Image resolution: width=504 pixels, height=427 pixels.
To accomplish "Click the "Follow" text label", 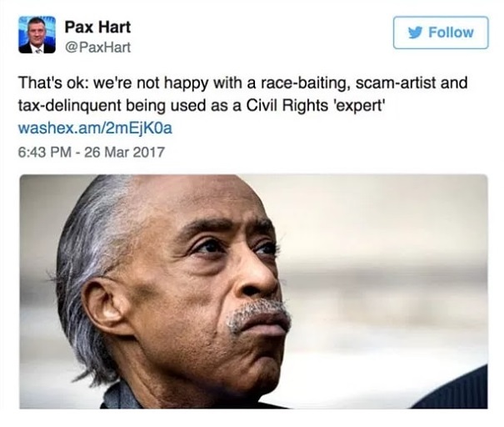I will (451, 33).
